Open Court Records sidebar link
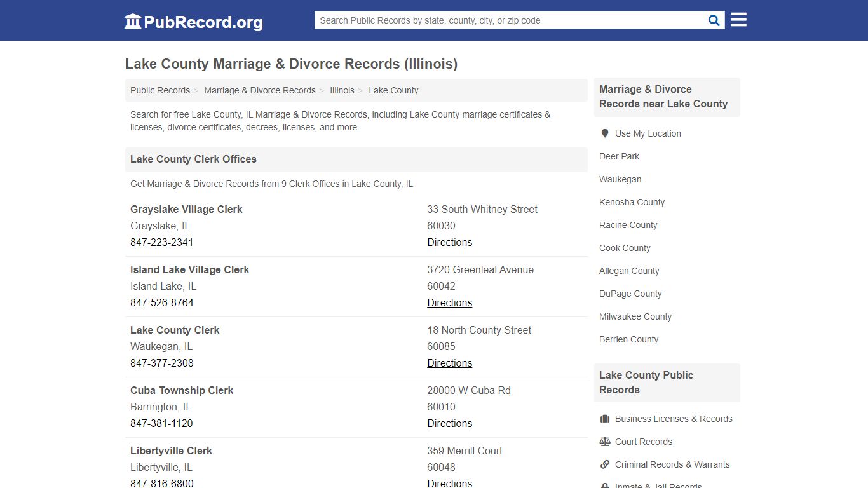The width and height of the screenshot is (868, 488). tap(644, 442)
